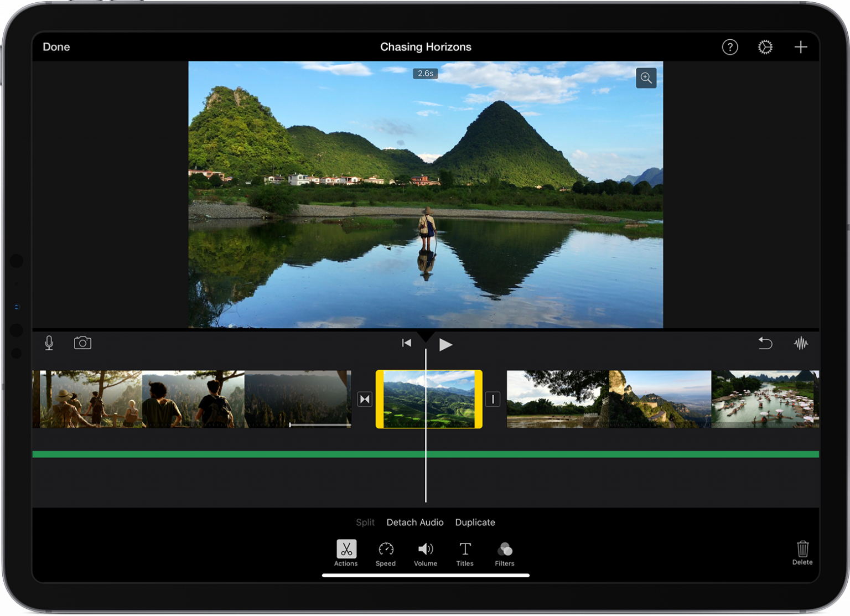This screenshot has height=616, width=850.
Task: Enable pinch-to-zoom with the viewer magnifier icon
Action: pos(646,78)
